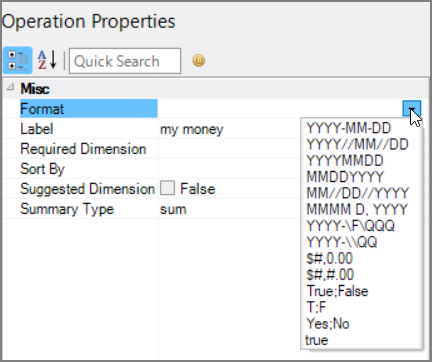432x362 pixels.
Task: Choose MMDDYYYY format option
Action: pyautogui.click(x=345, y=177)
